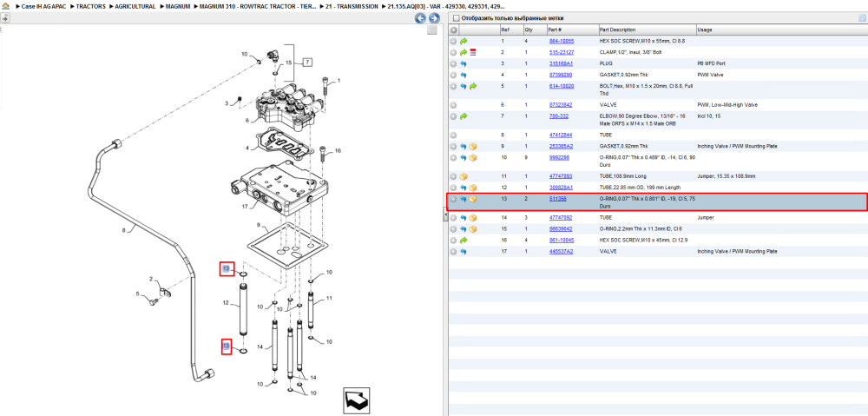The height and width of the screenshot is (416, 868).
Task: Toggle selection circle for PLUG row
Action: pyautogui.click(x=453, y=63)
